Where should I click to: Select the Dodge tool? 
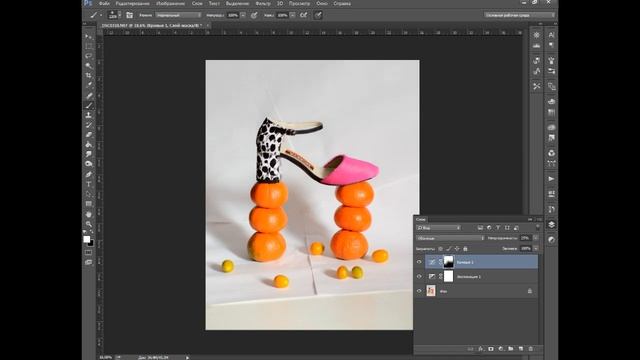88,164
